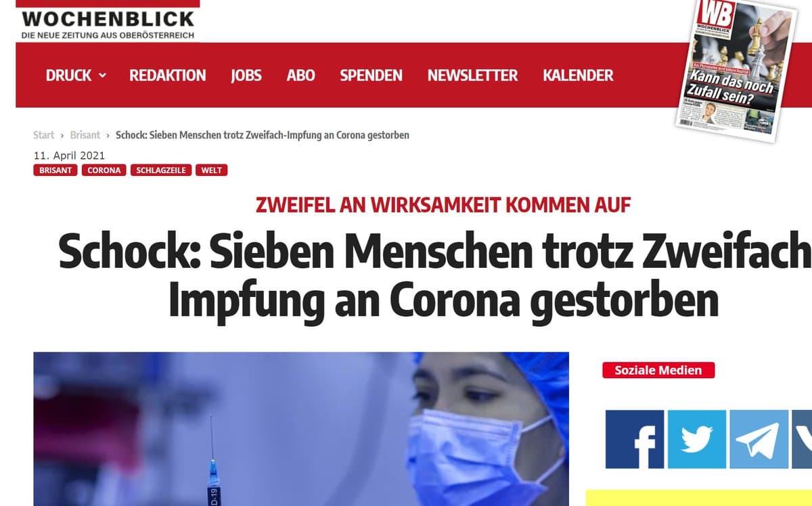Select SPENDEN in the navigation bar
Image resolution: width=812 pixels, height=506 pixels.
[371, 75]
